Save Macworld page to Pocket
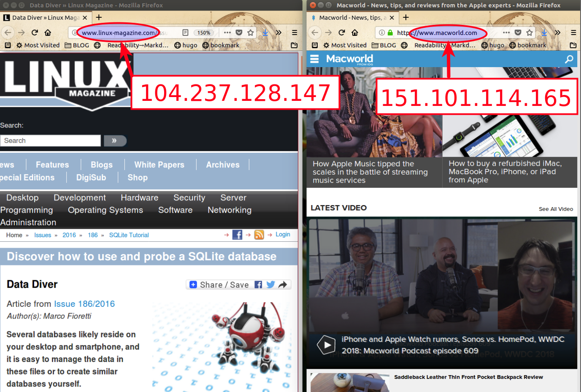581x392 pixels. [x=518, y=32]
